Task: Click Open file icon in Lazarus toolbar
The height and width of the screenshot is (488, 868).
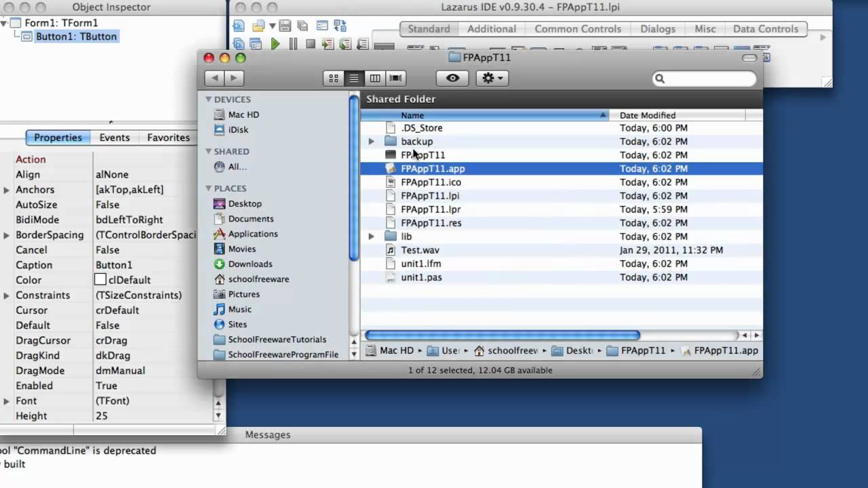Action: [x=258, y=26]
